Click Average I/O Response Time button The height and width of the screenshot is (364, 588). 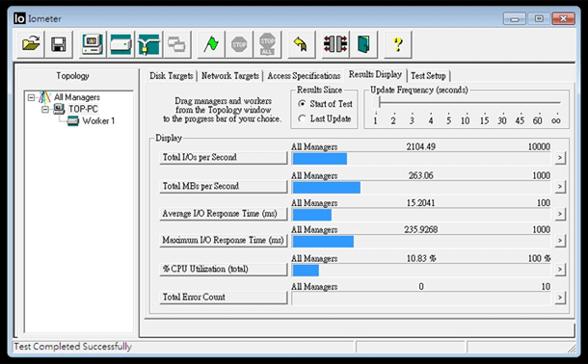(224, 214)
